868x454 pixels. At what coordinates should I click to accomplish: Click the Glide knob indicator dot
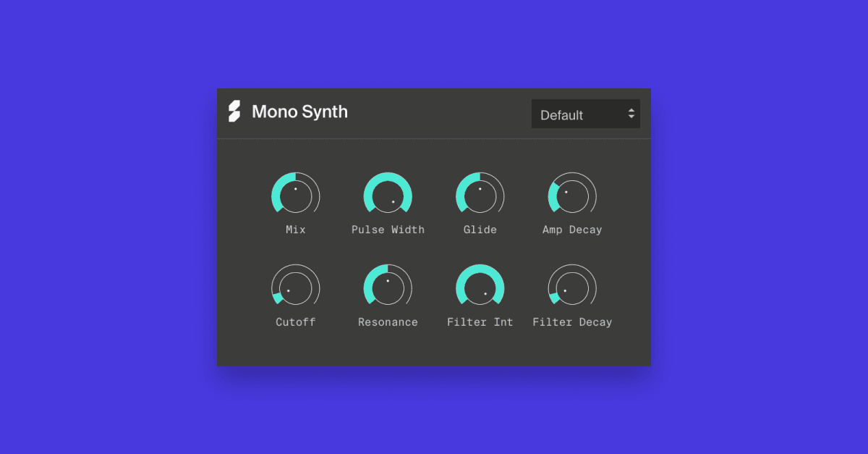click(x=480, y=189)
